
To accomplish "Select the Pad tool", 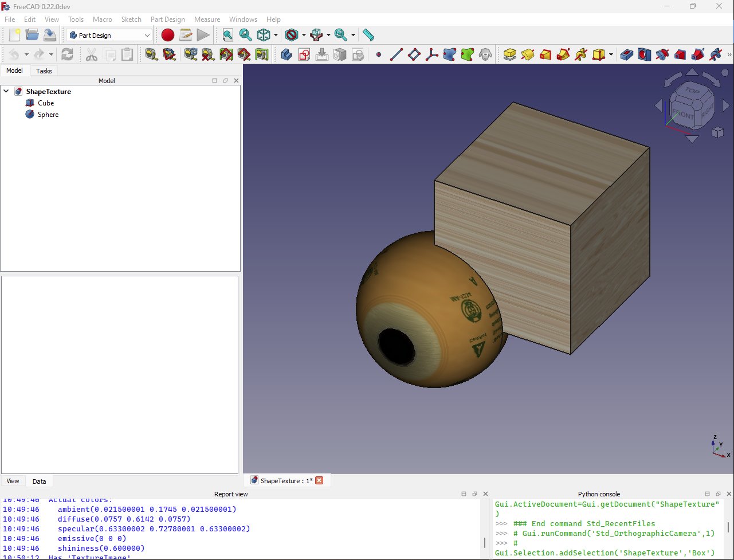I will click(509, 54).
